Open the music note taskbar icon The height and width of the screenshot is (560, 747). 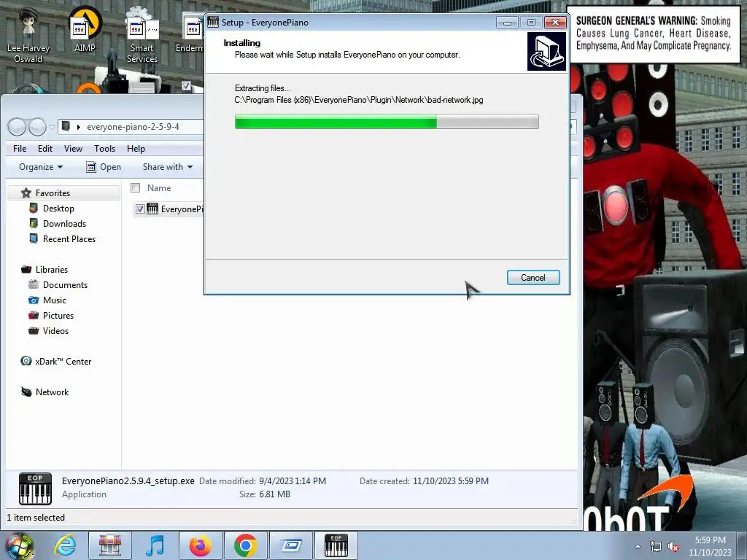(x=155, y=545)
